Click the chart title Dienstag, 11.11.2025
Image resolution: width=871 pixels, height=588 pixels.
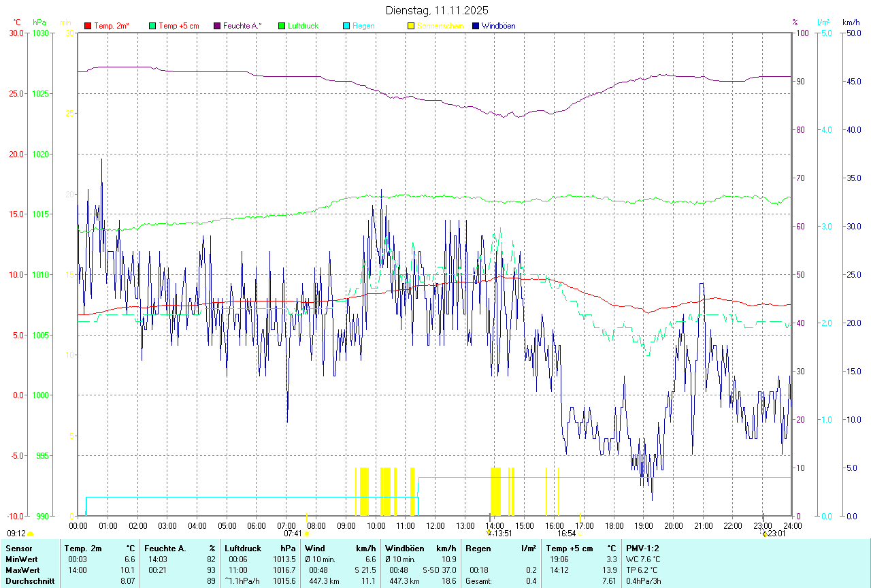437,10
